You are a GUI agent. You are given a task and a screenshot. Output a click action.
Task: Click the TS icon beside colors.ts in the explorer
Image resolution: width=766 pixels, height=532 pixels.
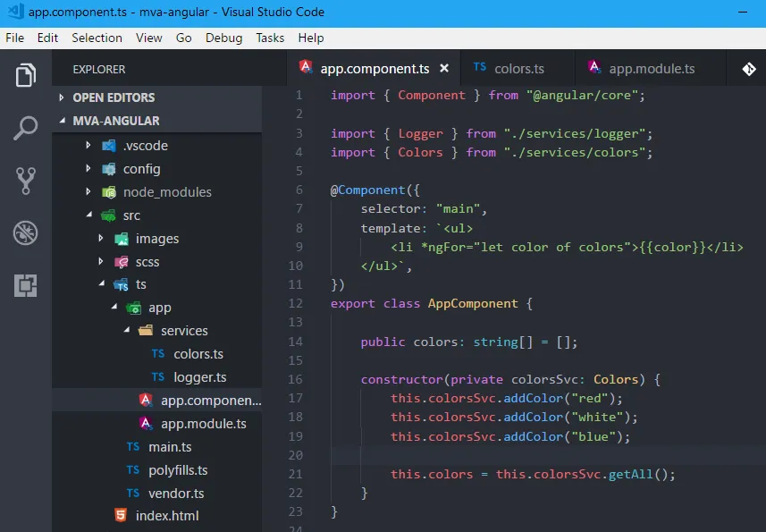pos(158,353)
